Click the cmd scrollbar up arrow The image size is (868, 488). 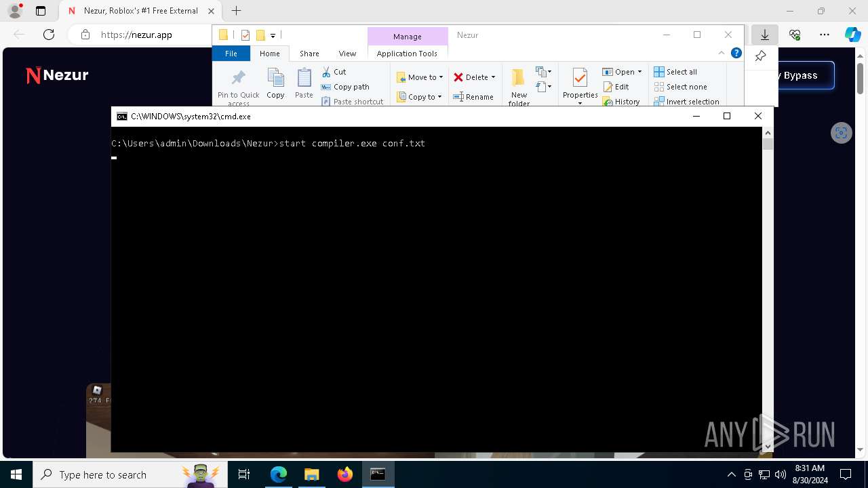[x=768, y=133]
